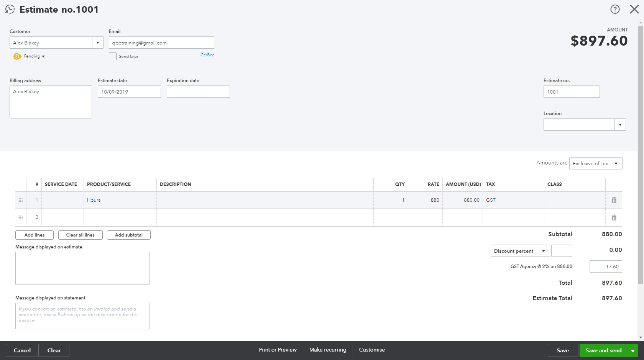The height and width of the screenshot is (360, 644).
Task: Open the Customer dropdown
Action: 98,42
